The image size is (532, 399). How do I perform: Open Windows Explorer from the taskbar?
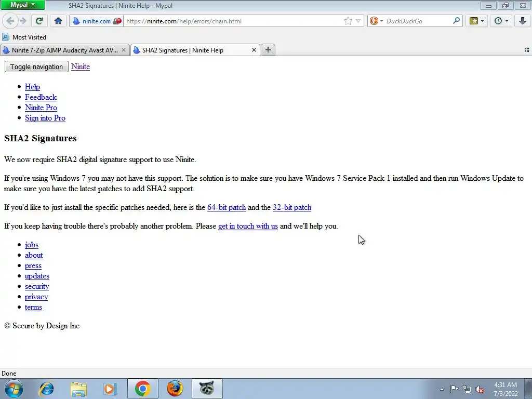(78, 389)
